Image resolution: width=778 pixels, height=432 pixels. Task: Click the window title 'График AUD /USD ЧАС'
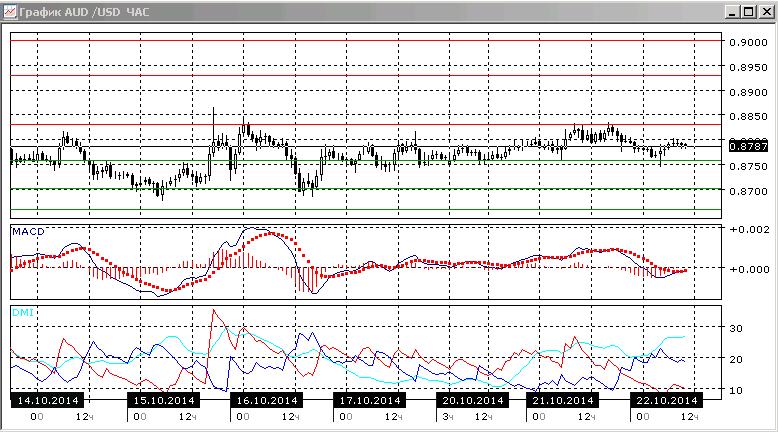pyautogui.click(x=84, y=12)
